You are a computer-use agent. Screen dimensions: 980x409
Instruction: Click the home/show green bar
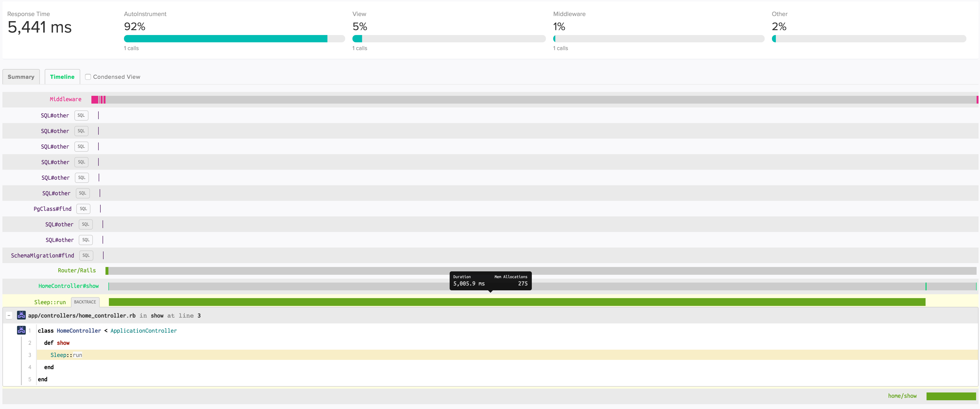click(x=951, y=396)
